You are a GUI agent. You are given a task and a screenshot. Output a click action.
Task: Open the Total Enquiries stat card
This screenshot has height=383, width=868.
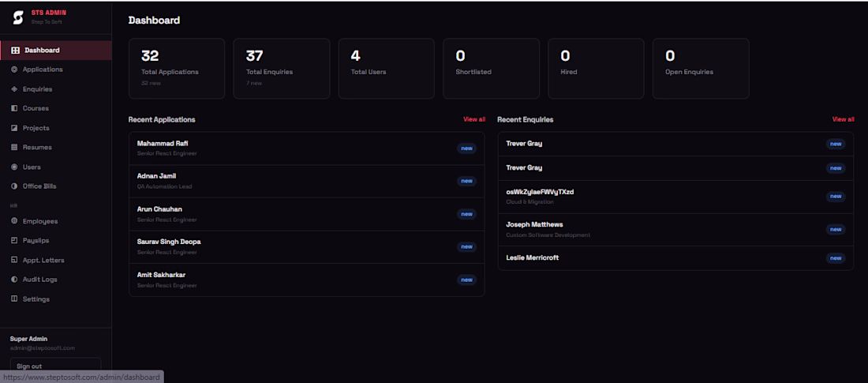coord(281,69)
